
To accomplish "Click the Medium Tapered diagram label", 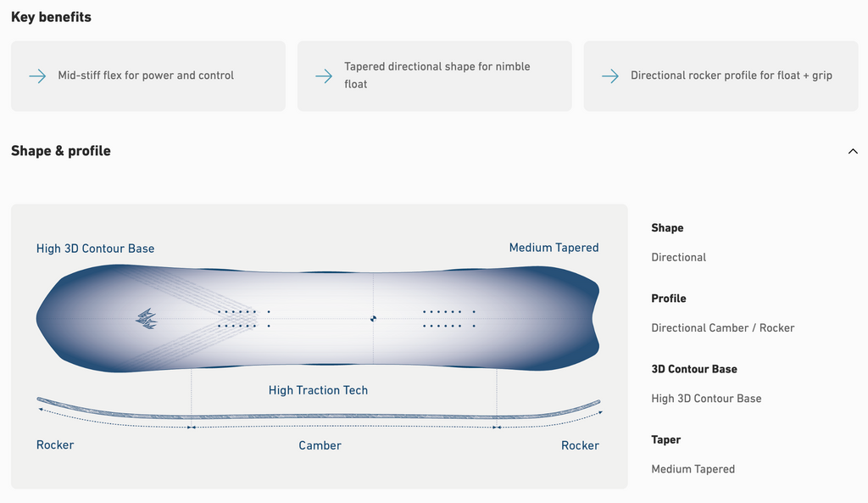I will tap(554, 248).
